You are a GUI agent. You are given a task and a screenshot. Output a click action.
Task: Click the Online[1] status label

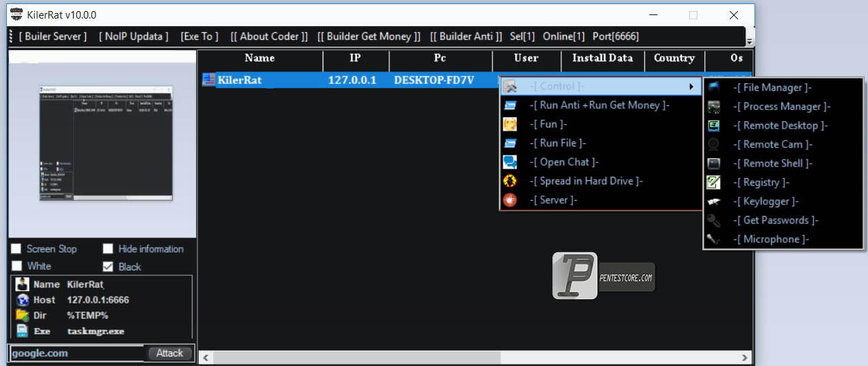click(563, 36)
